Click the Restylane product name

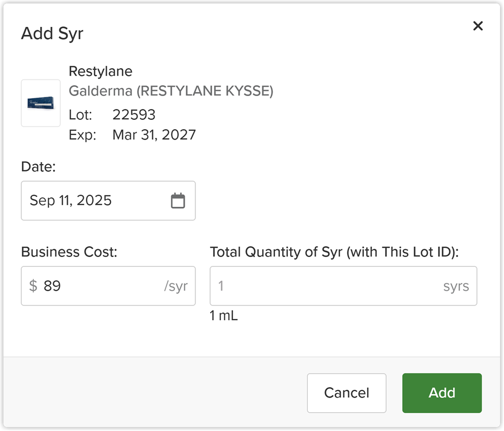(x=100, y=72)
